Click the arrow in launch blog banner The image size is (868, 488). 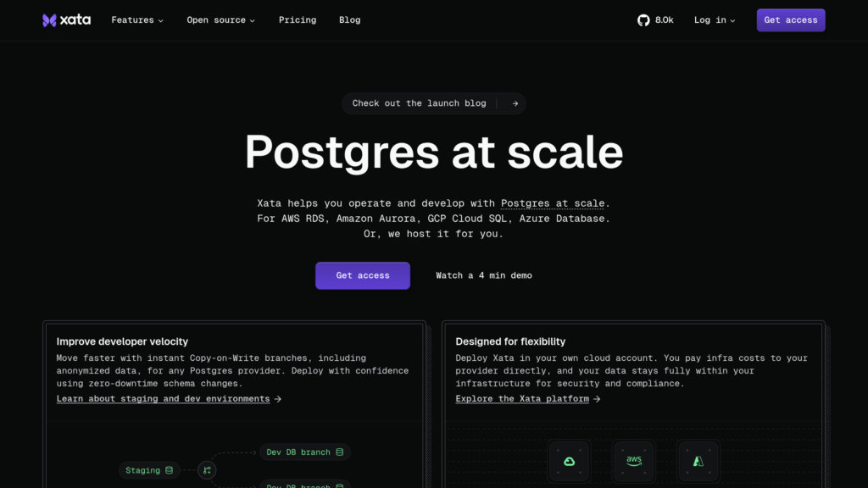tap(515, 103)
